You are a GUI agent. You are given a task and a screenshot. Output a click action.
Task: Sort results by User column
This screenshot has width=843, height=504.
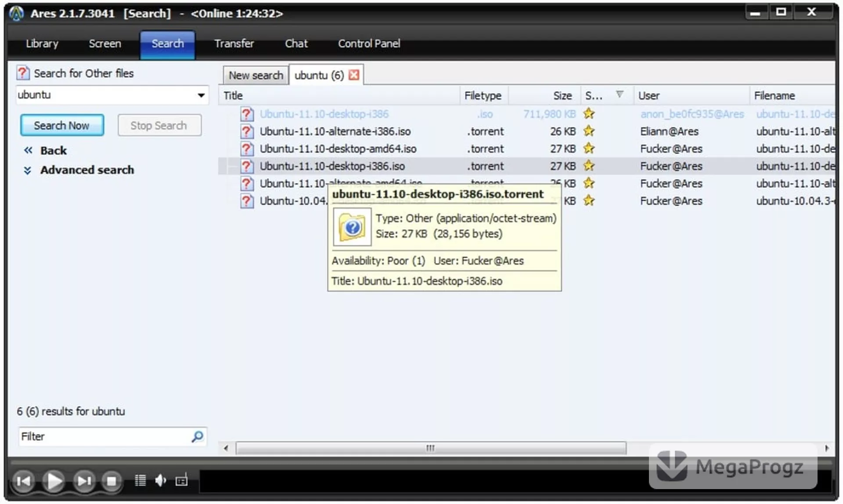692,95
